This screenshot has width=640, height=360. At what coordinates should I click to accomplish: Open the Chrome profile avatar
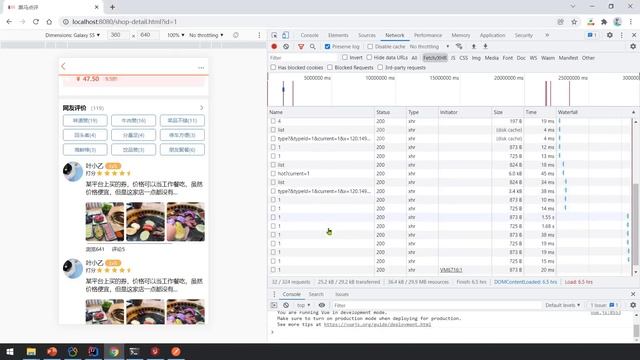coord(618,22)
